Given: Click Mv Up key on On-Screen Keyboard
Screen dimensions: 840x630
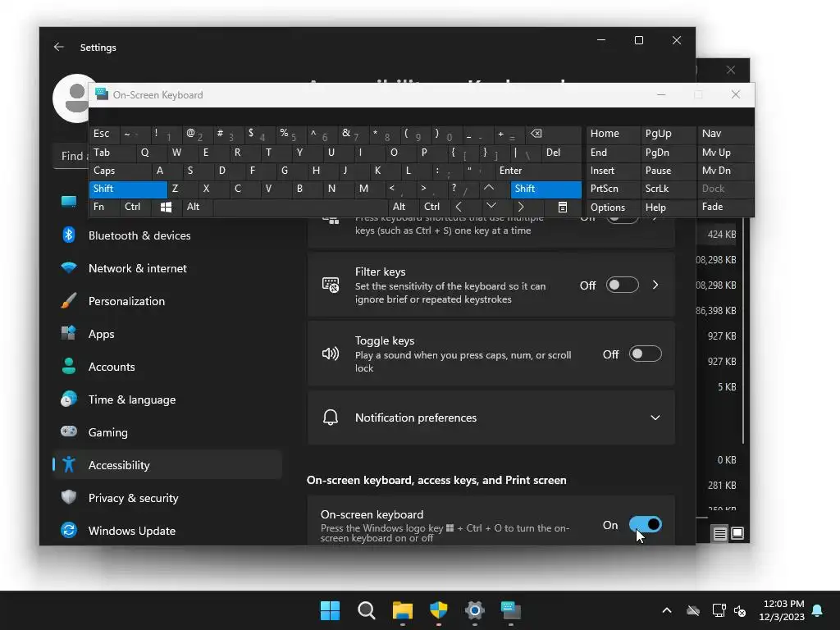Looking at the screenshot, I should (725, 153).
